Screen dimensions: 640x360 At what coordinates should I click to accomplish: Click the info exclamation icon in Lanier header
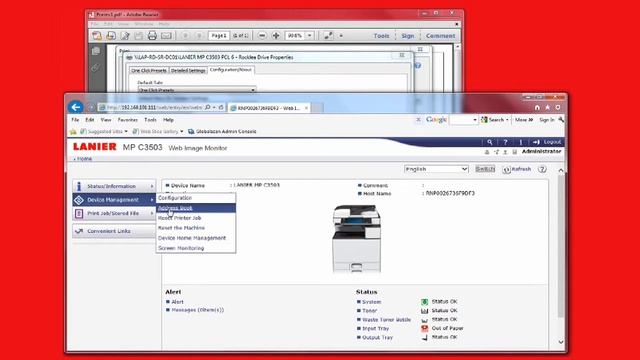(521, 142)
